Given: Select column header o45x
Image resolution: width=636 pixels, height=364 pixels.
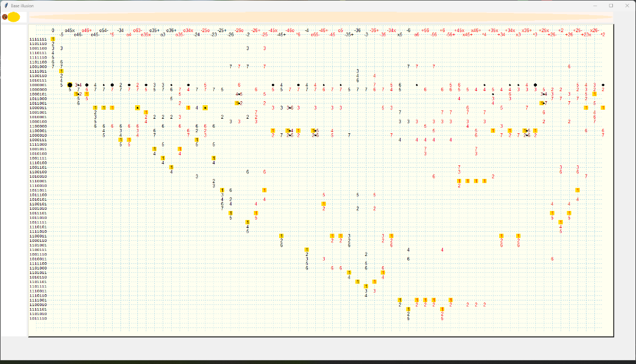Looking at the screenshot, I should point(70,30).
